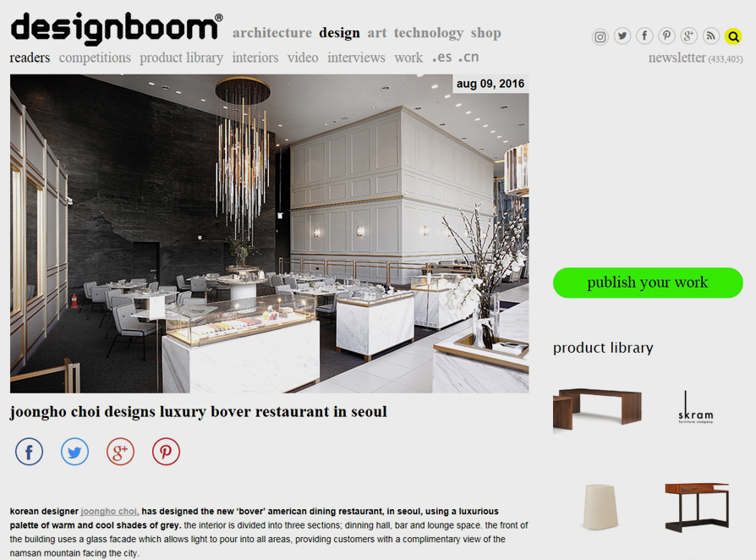Open the Twitter icon in header
756x560 pixels.
coord(622,36)
